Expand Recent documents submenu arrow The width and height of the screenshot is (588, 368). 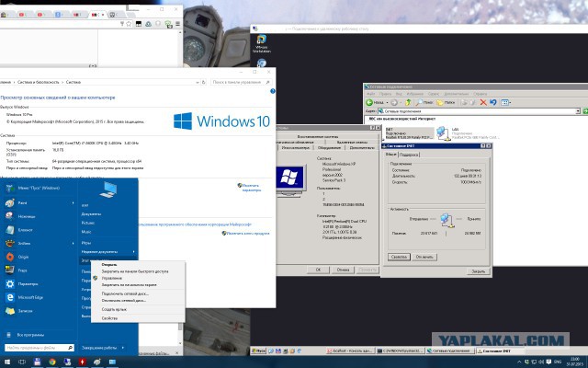tap(134, 251)
